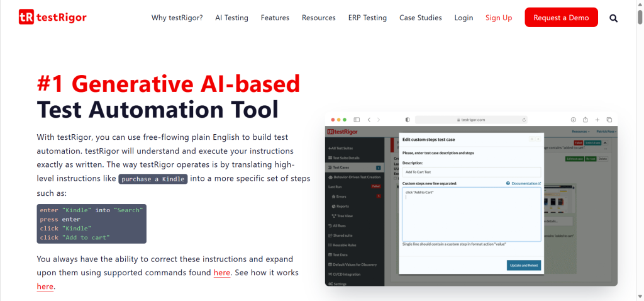Click the download icon in the demo browser toolbar

[573, 120]
